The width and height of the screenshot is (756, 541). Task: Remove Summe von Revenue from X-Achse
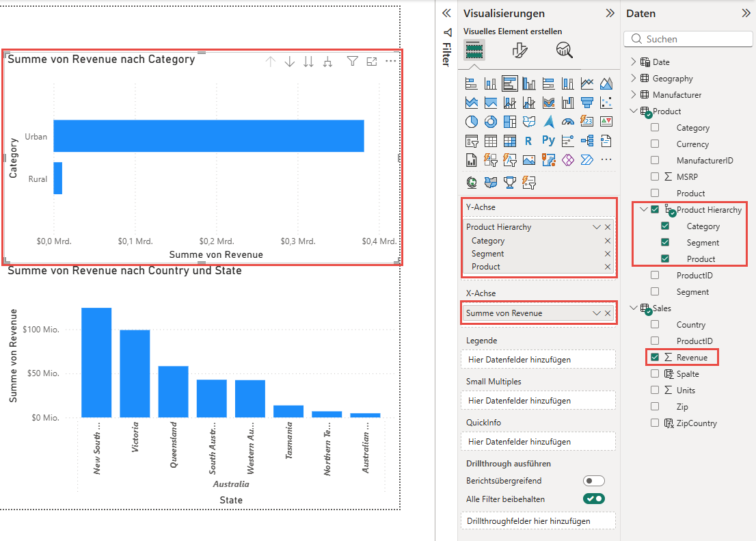[608, 313]
